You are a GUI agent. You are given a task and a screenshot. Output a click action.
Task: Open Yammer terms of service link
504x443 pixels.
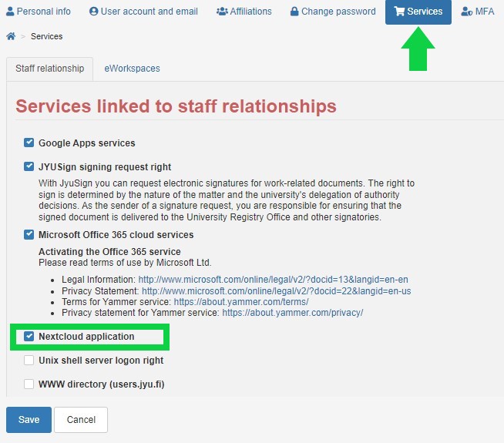click(x=241, y=302)
